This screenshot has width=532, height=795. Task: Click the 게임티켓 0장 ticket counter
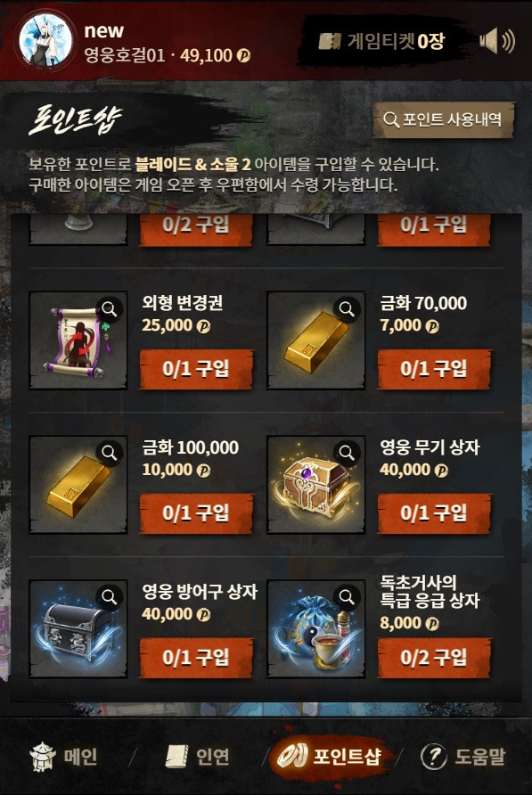[381, 41]
